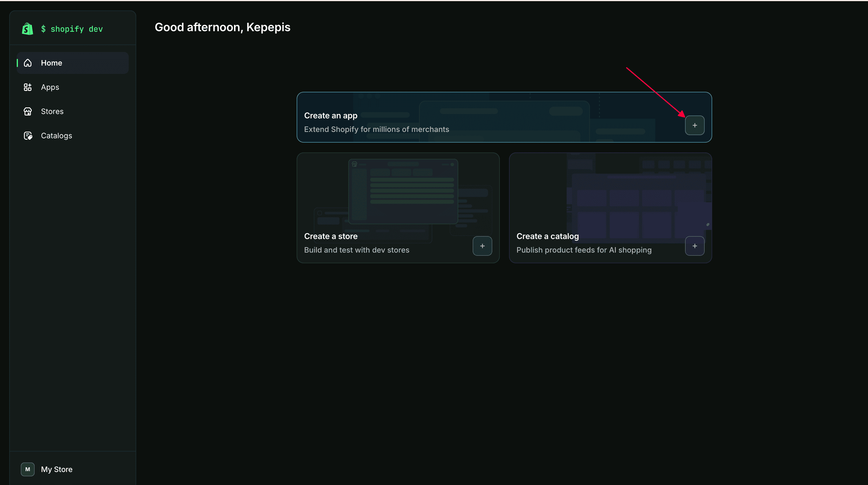This screenshot has height=485, width=868.
Task: Click 'Build and test with dev stores' text
Action: pos(356,250)
